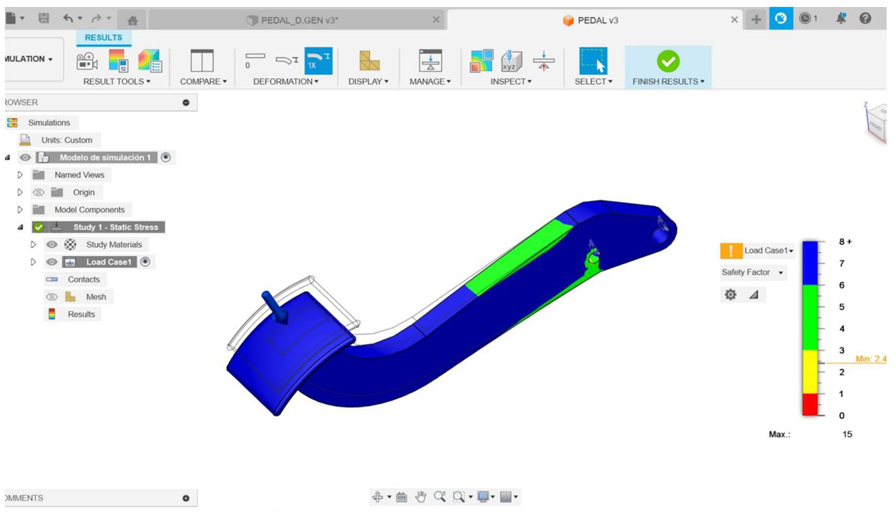Activate the Load Case1 radio button in browser
Screen dimensions: 895x512
coord(146,262)
